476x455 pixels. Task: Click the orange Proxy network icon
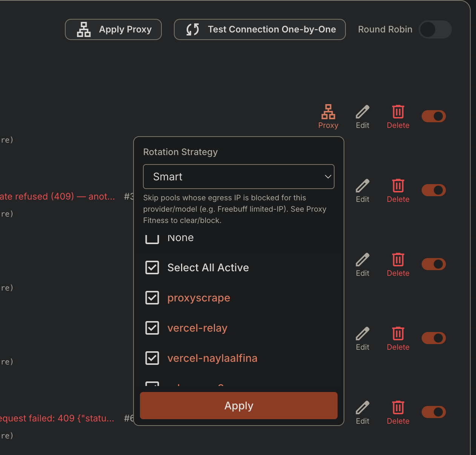328,112
